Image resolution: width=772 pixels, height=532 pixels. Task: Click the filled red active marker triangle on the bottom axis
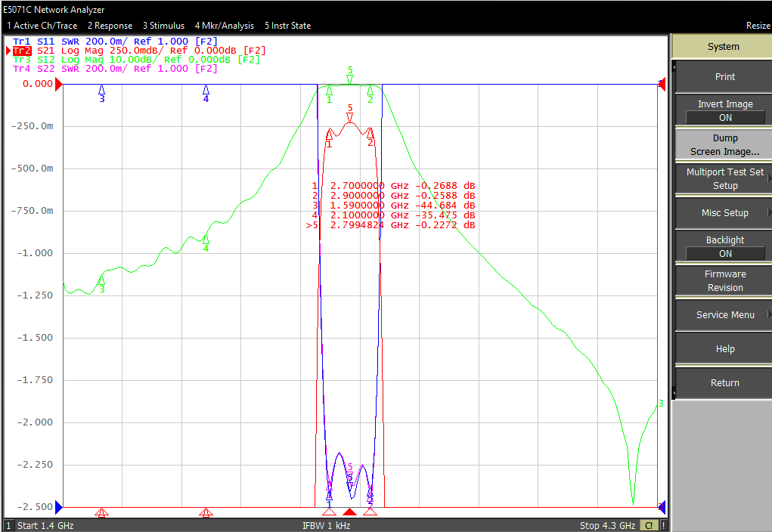(x=349, y=512)
